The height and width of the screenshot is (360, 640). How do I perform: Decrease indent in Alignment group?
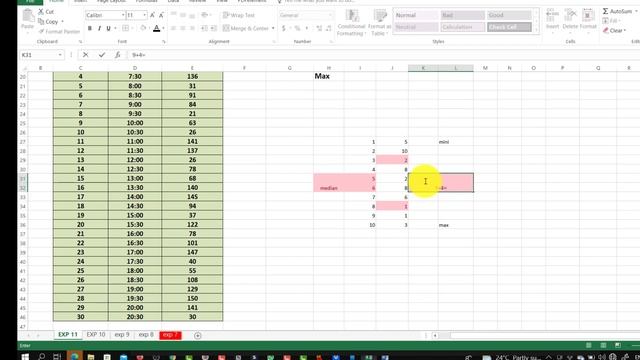[204, 28]
